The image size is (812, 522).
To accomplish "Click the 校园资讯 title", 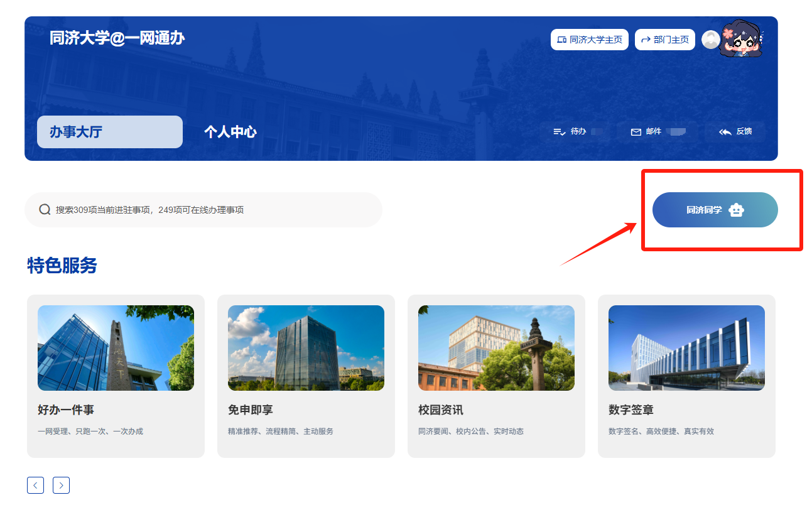I will pyautogui.click(x=441, y=410).
